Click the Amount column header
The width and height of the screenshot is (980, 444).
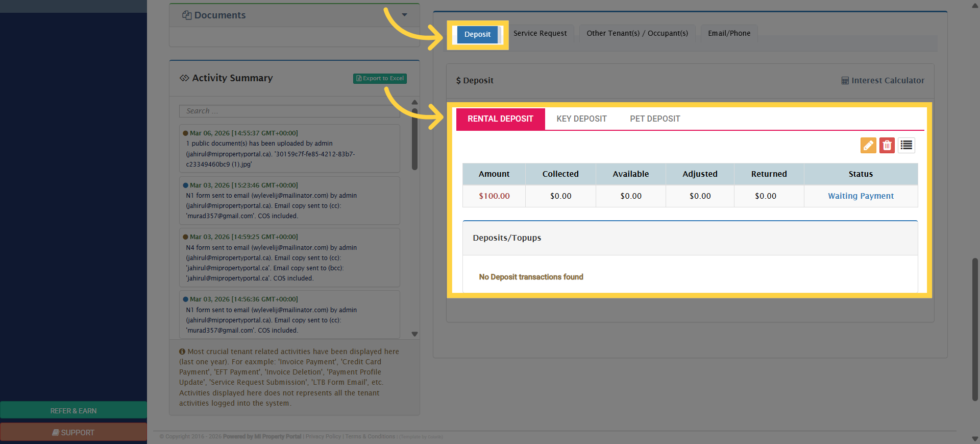point(494,174)
